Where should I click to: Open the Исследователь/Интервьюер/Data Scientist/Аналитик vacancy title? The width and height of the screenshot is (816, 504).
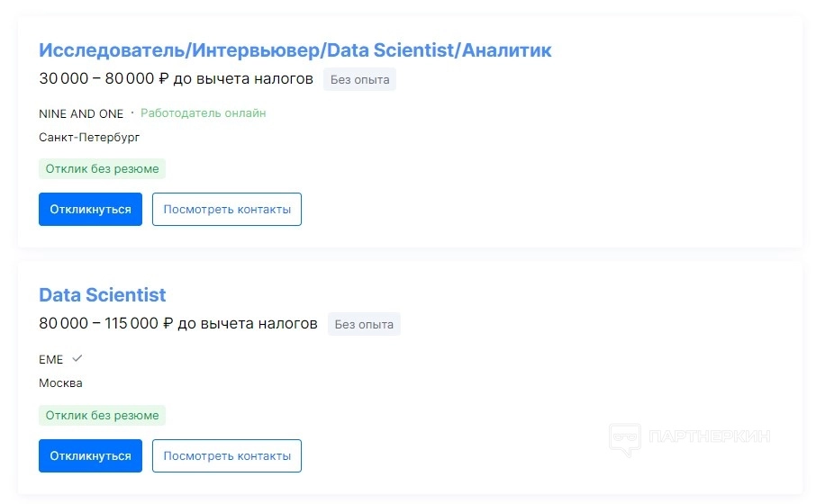[295, 50]
